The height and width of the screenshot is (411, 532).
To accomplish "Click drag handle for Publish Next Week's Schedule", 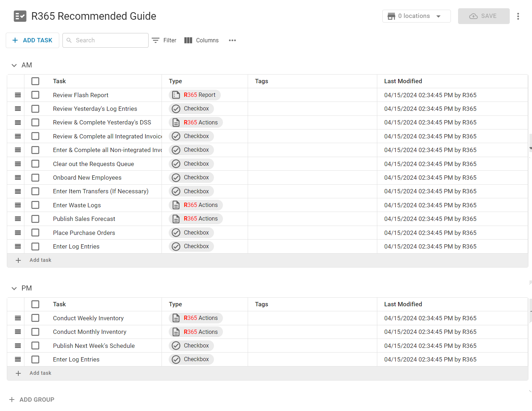I will (x=18, y=346).
